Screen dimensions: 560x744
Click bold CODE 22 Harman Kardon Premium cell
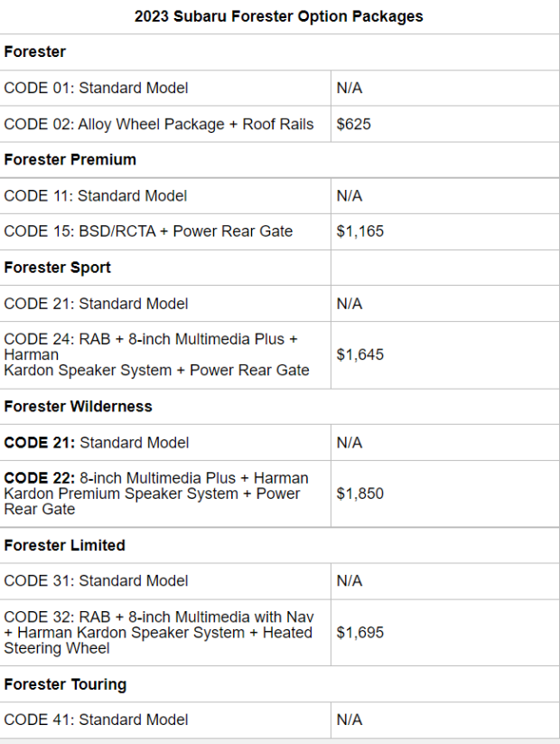point(165,494)
